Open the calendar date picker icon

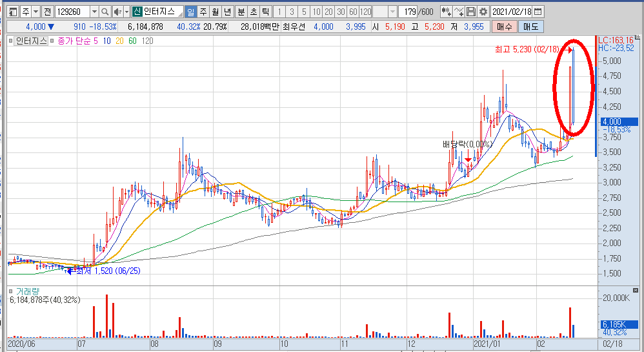pos(538,12)
